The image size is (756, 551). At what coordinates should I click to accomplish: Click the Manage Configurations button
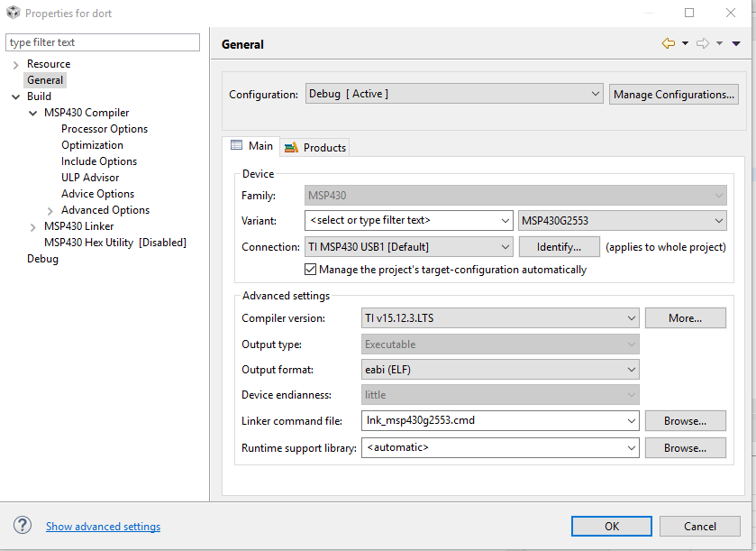[674, 94]
